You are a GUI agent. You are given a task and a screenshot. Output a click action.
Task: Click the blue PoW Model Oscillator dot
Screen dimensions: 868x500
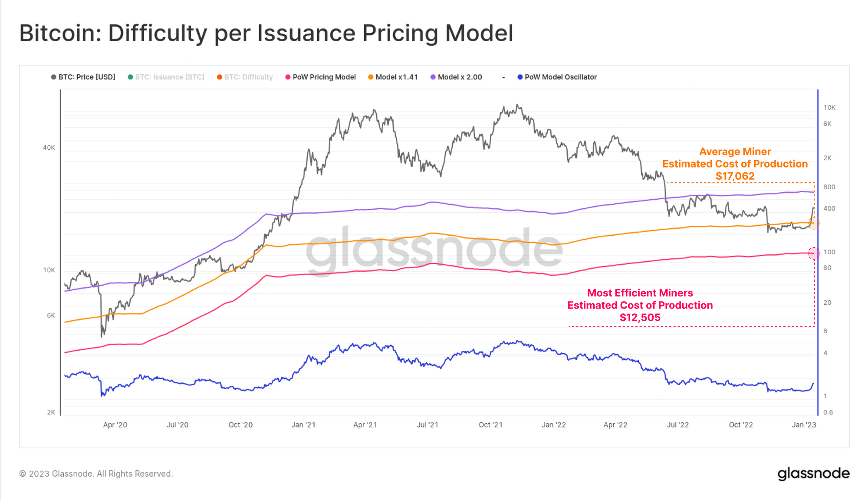[x=520, y=77]
